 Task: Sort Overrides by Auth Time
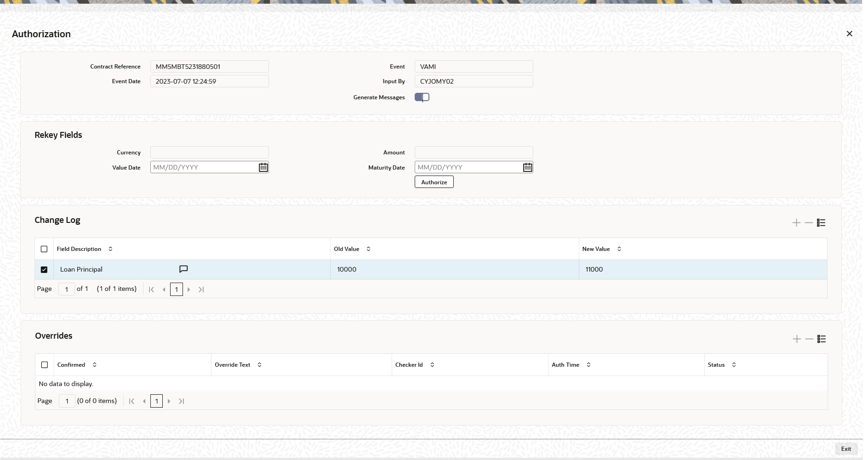click(x=588, y=365)
